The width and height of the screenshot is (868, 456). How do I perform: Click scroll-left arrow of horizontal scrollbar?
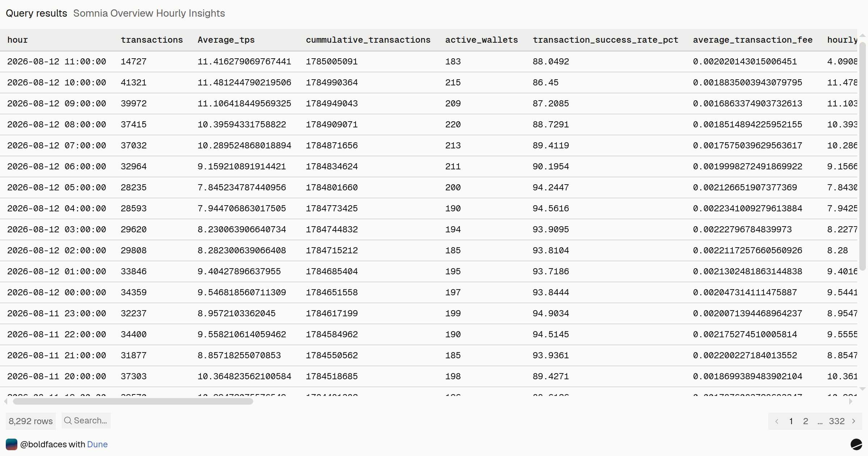(x=5, y=401)
